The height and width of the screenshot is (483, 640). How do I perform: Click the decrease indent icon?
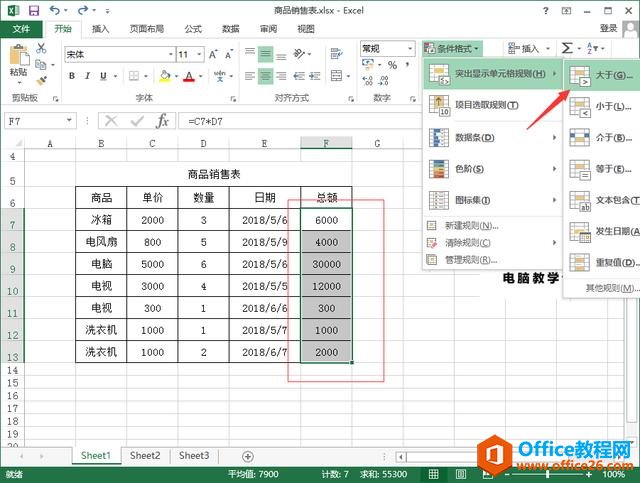point(299,76)
